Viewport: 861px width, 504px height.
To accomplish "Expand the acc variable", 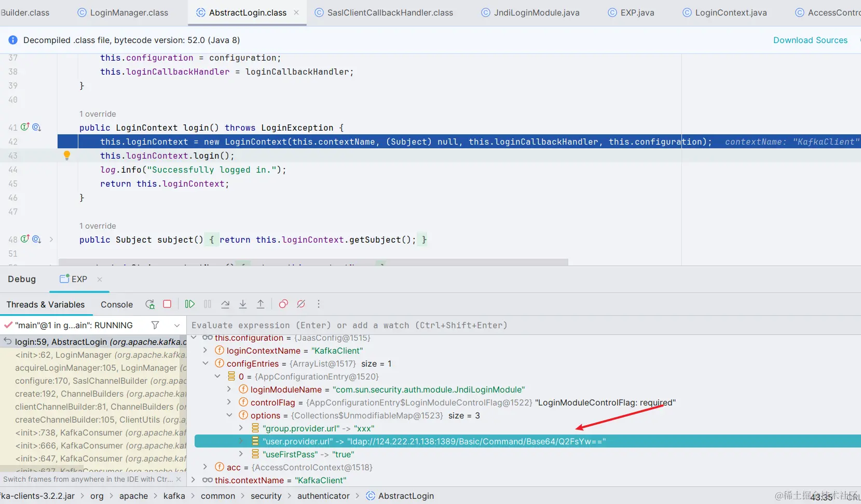I will coord(205,467).
